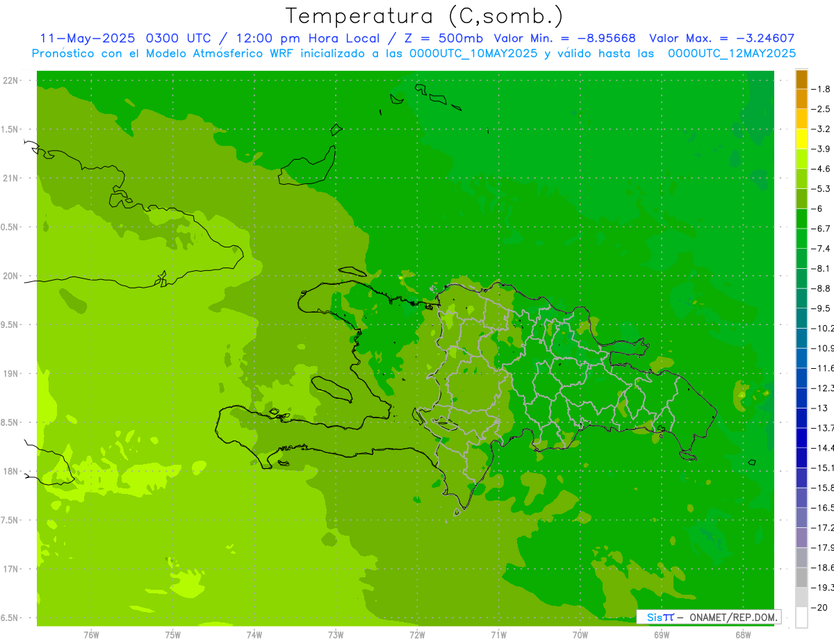Click the 71W longitude axis label

click(498, 635)
